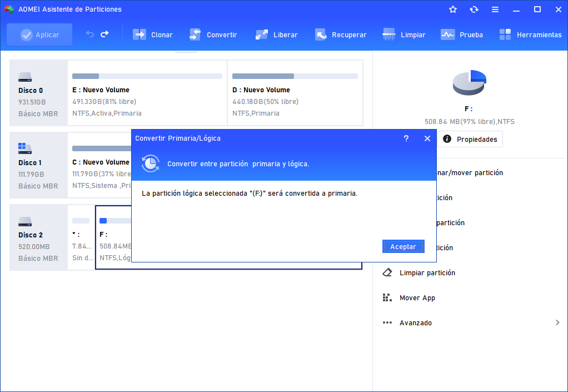Click the D: partition usage bar
Image resolution: width=568 pixels, height=392 pixels.
pos(295,76)
